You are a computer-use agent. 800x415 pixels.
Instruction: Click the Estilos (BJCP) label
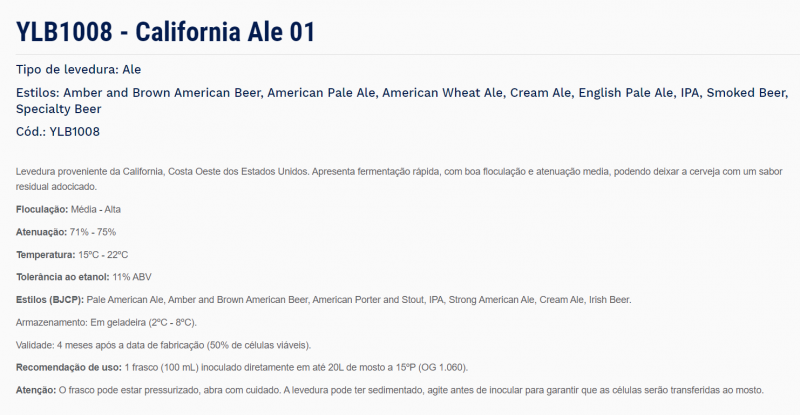pos(50,300)
